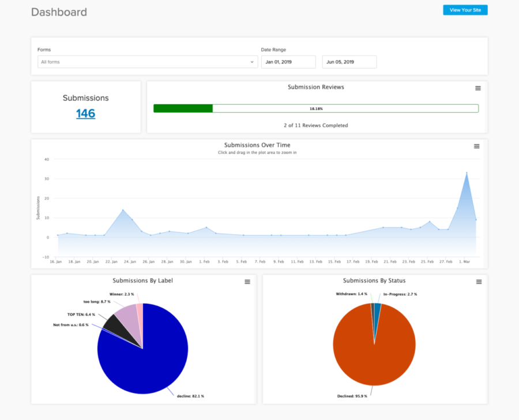Click the March 1 spike in the chart
The height and width of the screenshot is (420, 519).
coord(467,173)
